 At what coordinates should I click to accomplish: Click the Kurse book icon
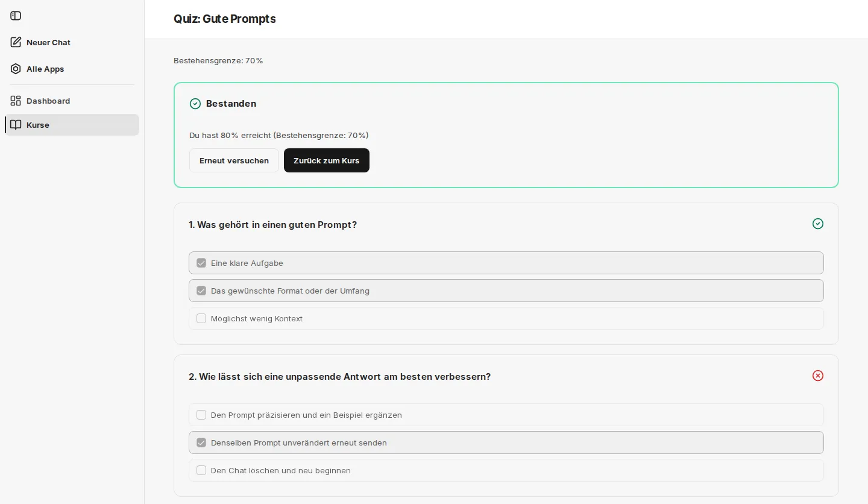(16, 125)
